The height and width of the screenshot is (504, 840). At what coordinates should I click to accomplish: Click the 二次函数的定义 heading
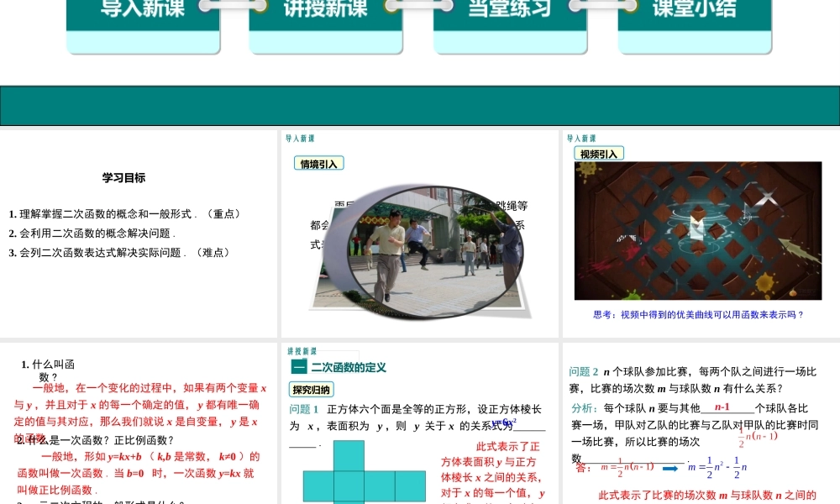(349, 367)
